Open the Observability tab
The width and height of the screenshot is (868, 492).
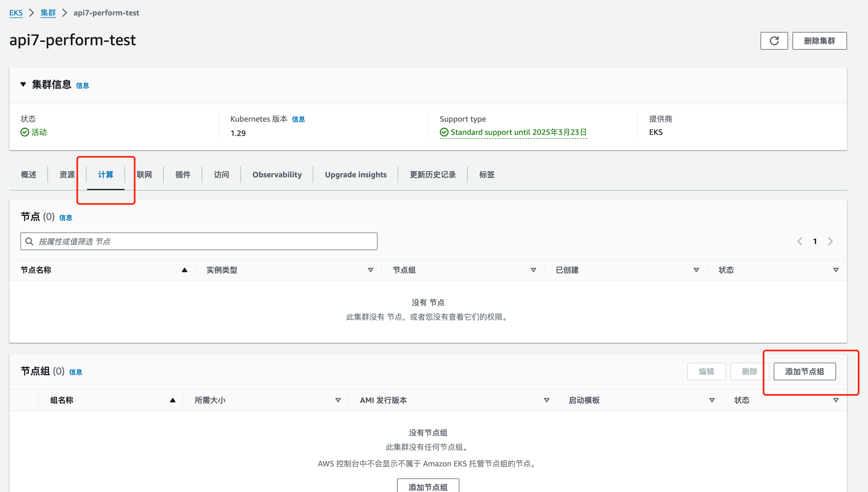pyautogui.click(x=277, y=175)
